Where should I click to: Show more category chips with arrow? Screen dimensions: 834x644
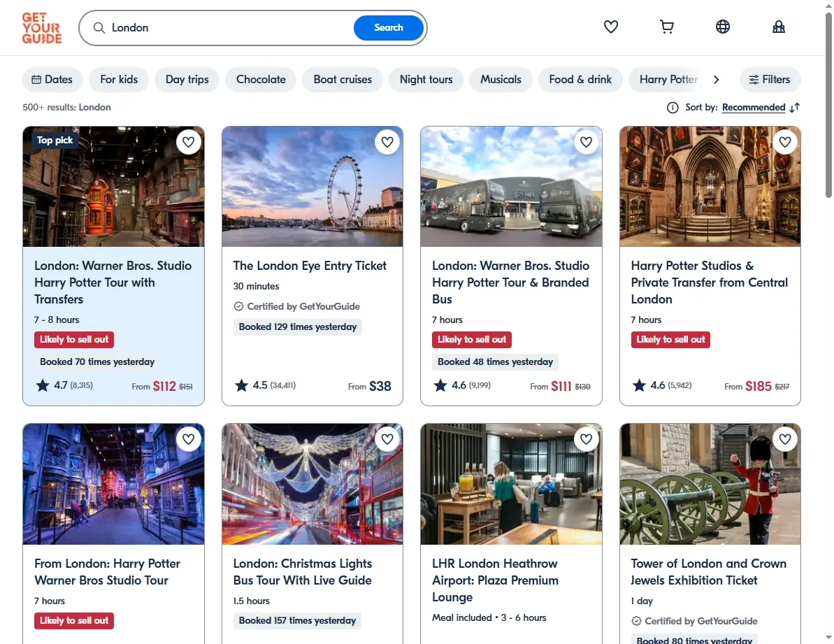tap(717, 80)
